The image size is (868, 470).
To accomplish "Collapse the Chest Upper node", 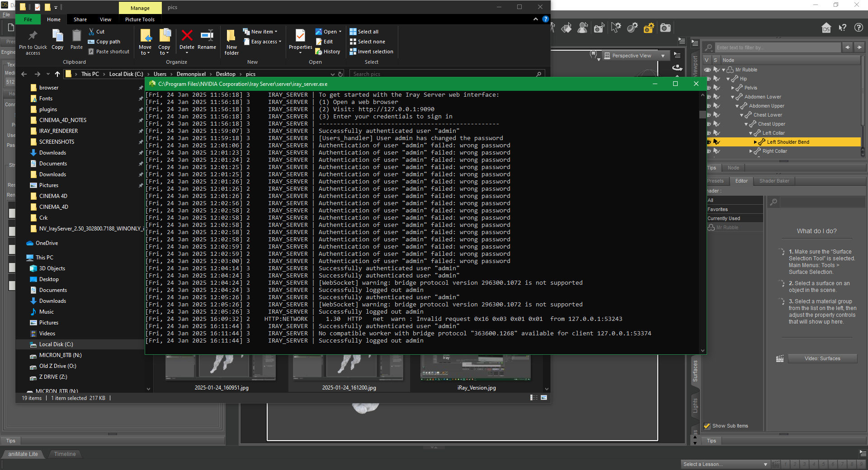I will (x=746, y=124).
